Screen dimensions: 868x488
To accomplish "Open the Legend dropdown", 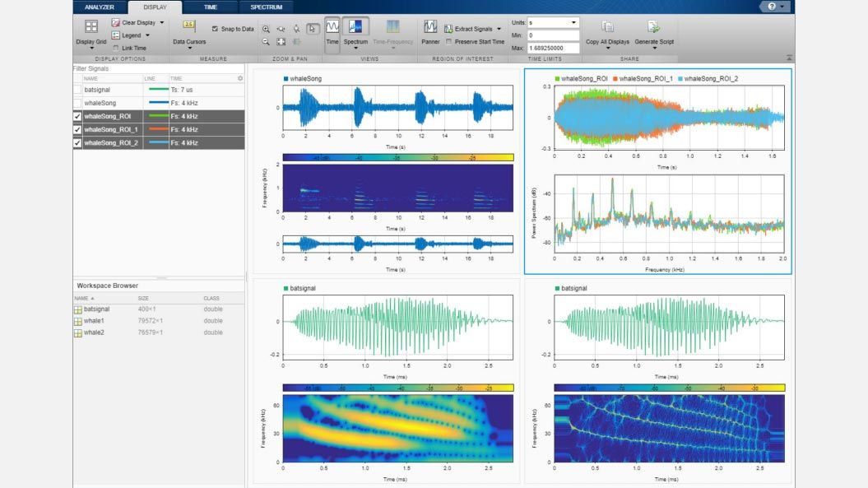I will click(147, 34).
